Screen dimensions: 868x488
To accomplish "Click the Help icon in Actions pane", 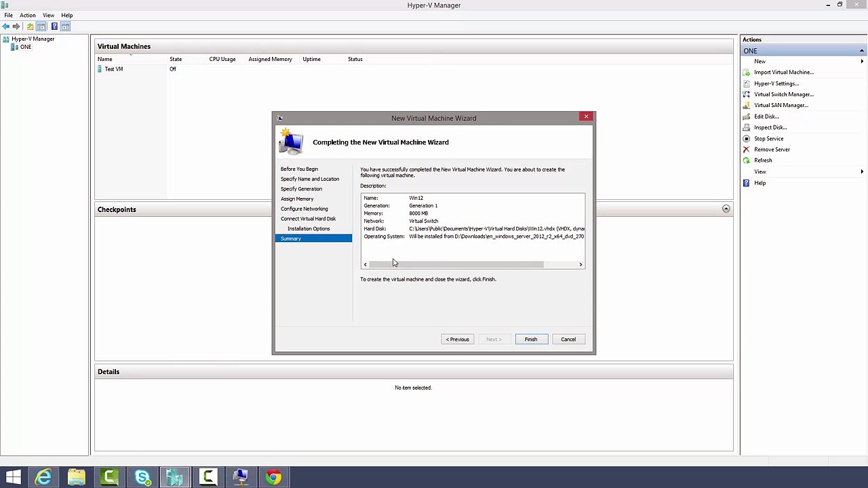I will pyautogui.click(x=747, y=183).
